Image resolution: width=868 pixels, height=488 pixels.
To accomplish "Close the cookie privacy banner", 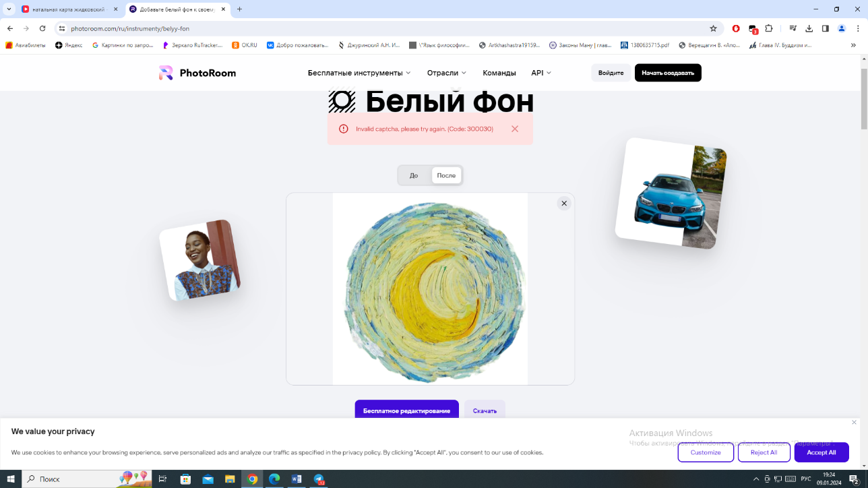I will (854, 423).
